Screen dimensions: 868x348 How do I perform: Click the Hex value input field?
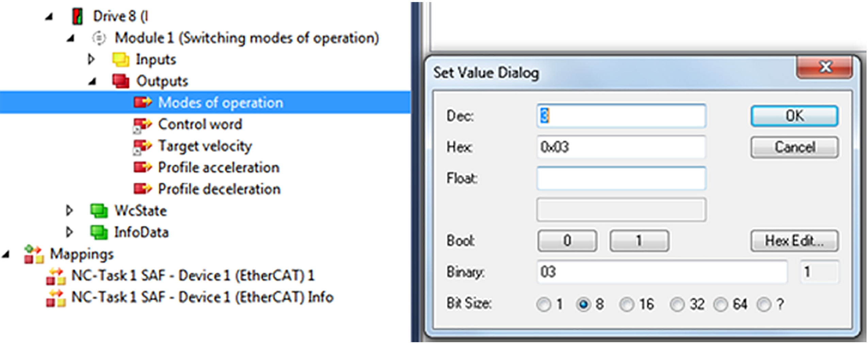(x=621, y=147)
